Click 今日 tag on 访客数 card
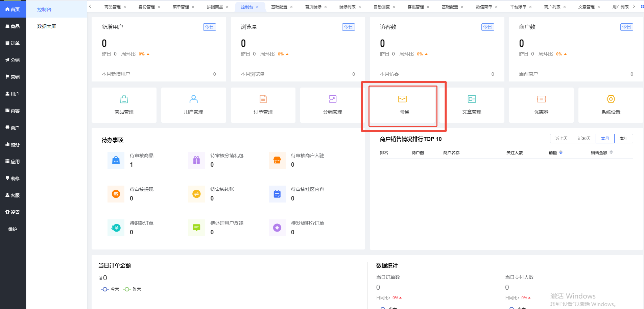The height and width of the screenshot is (309, 644). click(x=488, y=27)
